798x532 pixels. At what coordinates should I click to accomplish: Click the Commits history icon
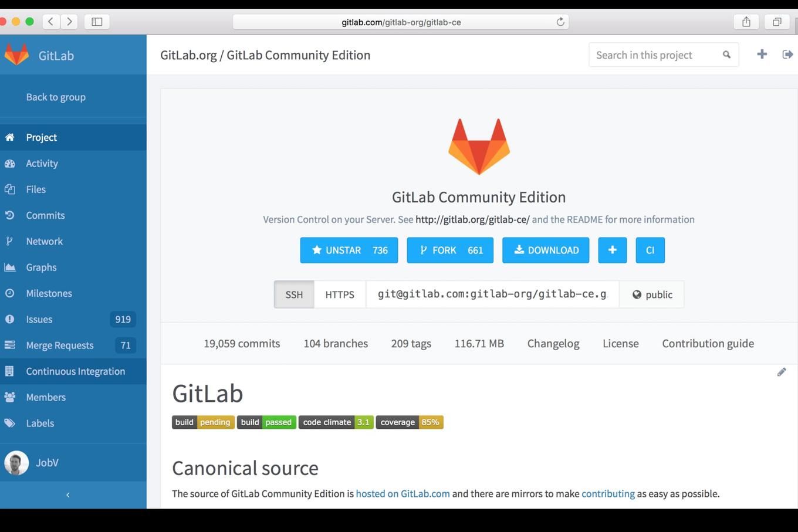(9, 215)
